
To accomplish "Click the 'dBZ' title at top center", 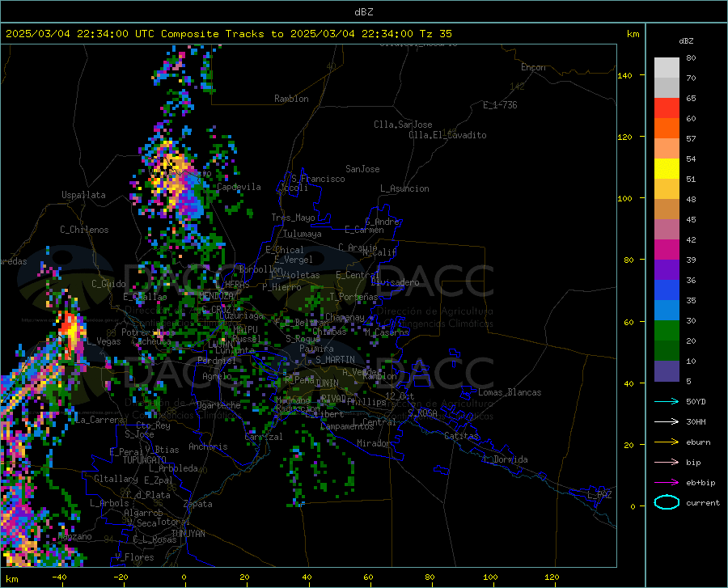I will tap(363, 12).
